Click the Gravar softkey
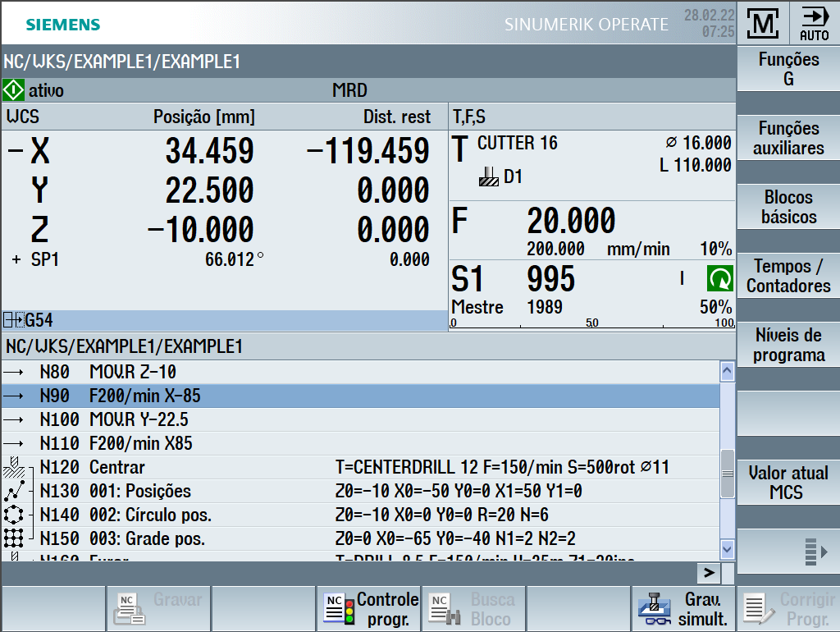Screen dimensions: 840x632 click(158, 609)
